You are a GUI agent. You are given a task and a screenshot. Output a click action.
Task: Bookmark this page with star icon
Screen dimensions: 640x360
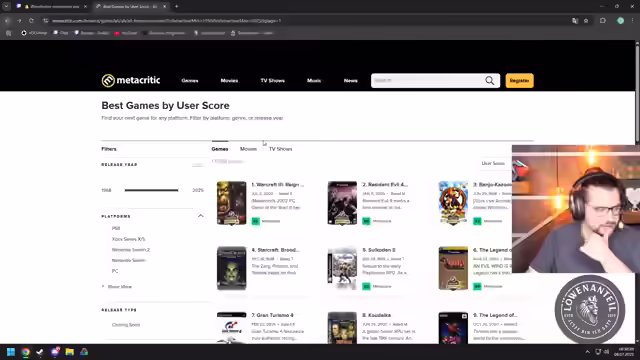586,20
